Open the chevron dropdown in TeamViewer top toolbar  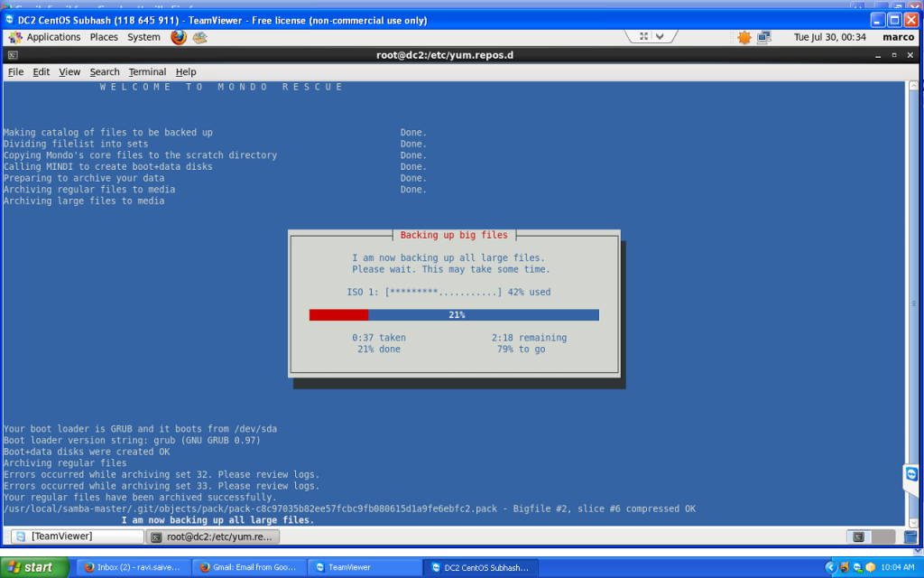coord(660,34)
